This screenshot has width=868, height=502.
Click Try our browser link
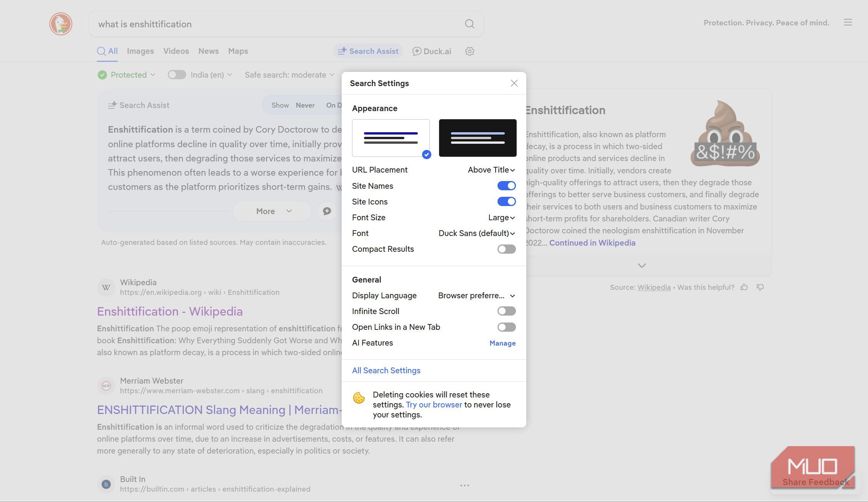click(434, 405)
